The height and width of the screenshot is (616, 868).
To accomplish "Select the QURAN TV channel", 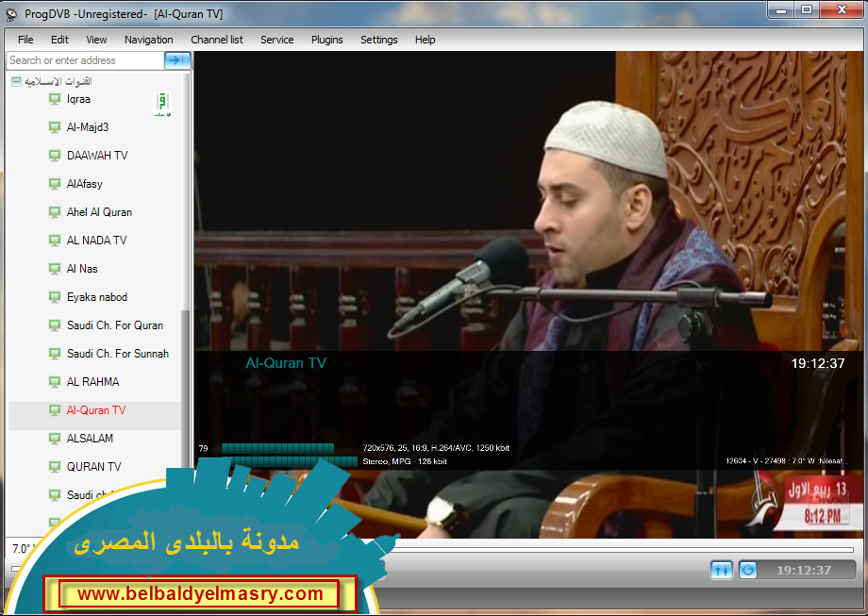I will click(x=93, y=467).
